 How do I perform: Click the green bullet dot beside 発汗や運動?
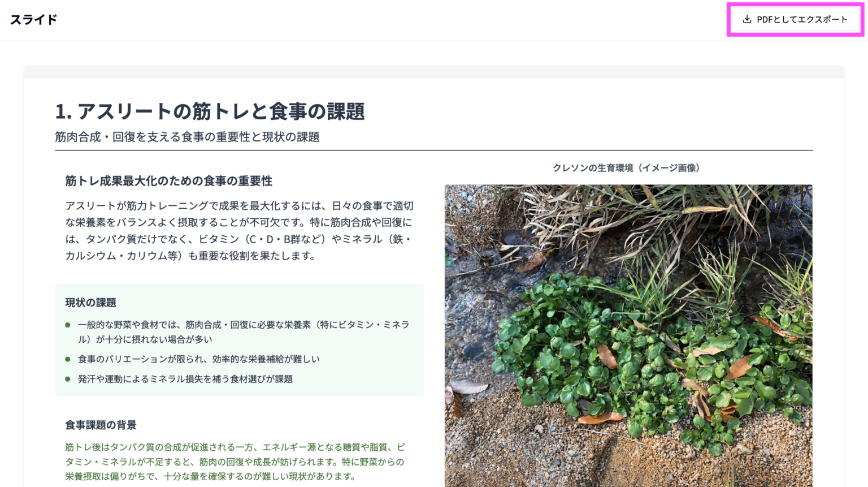pyautogui.click(x=67, y=378)
